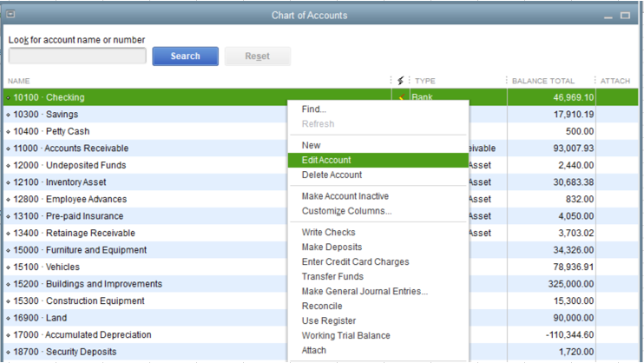Sort by the TYPE column header
Screen dimensions: 644x363
pyautogui.click(x=425, y=81)
